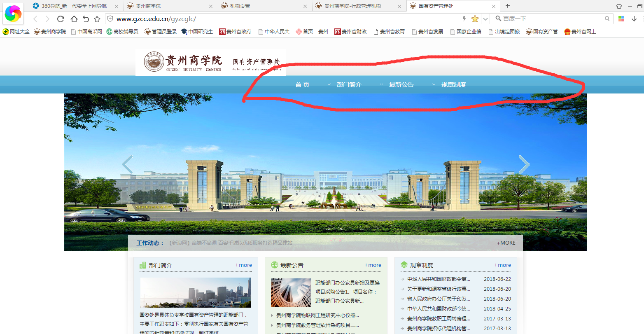Click the colorful grid extensions icon
644x334 pixels.
(x=621, y=19)
